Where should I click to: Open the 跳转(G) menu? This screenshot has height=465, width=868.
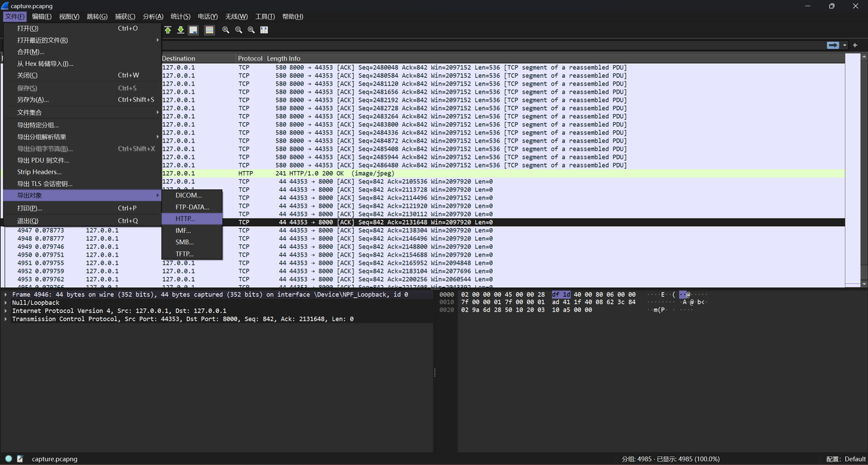[97, 16]
